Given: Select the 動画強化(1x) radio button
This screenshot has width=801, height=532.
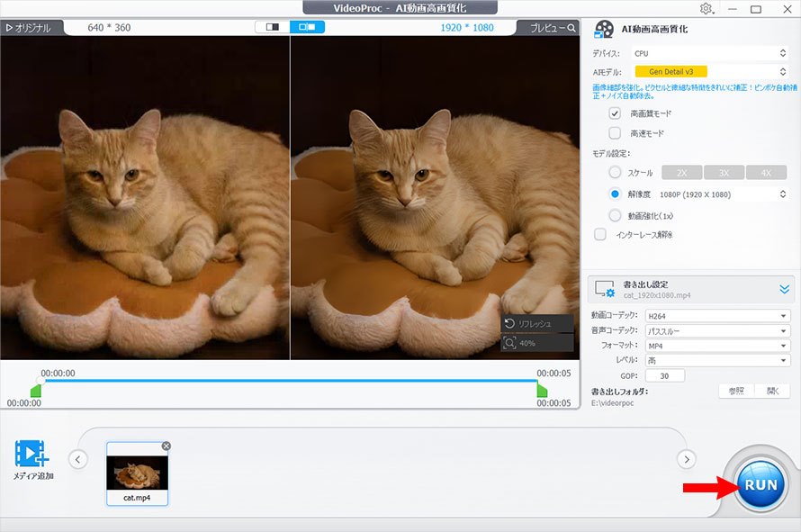Looking at the screenshot, I should [x=616, y=215].
